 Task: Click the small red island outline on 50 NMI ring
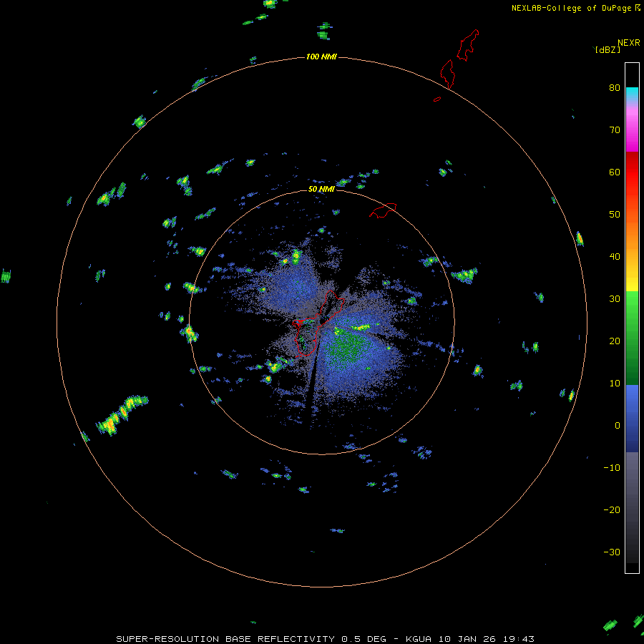point(383,210)
